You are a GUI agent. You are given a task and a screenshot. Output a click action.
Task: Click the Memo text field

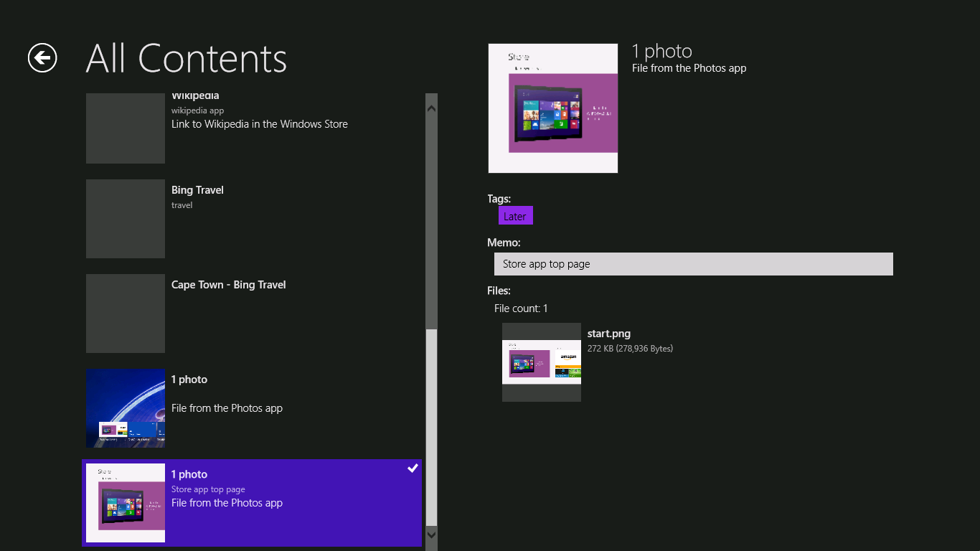[x=693, y=264]
